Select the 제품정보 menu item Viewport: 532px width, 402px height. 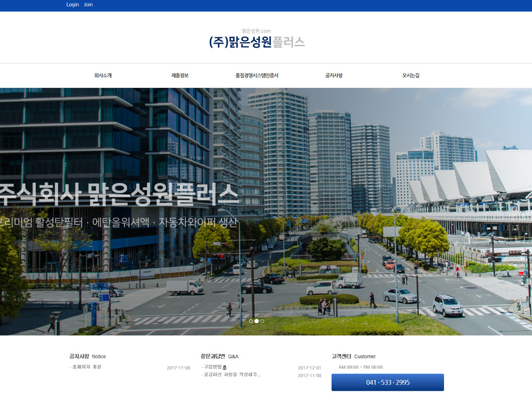(x=180, y=75)
